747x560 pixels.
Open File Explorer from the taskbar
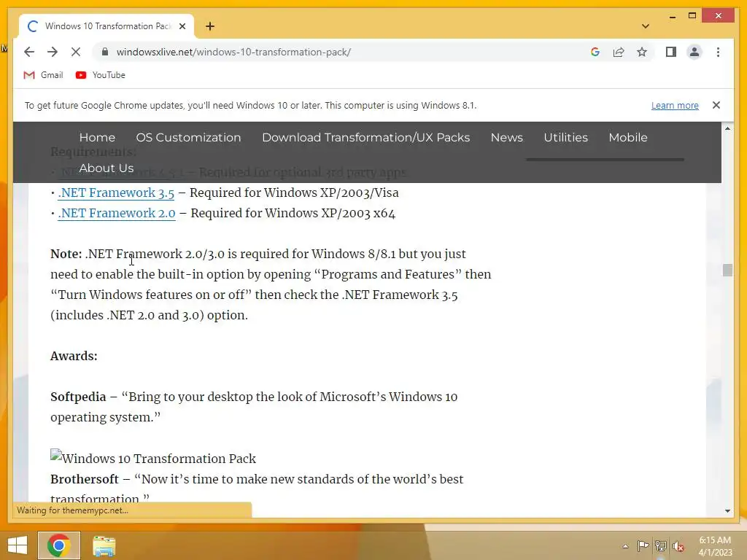(104, 545)
